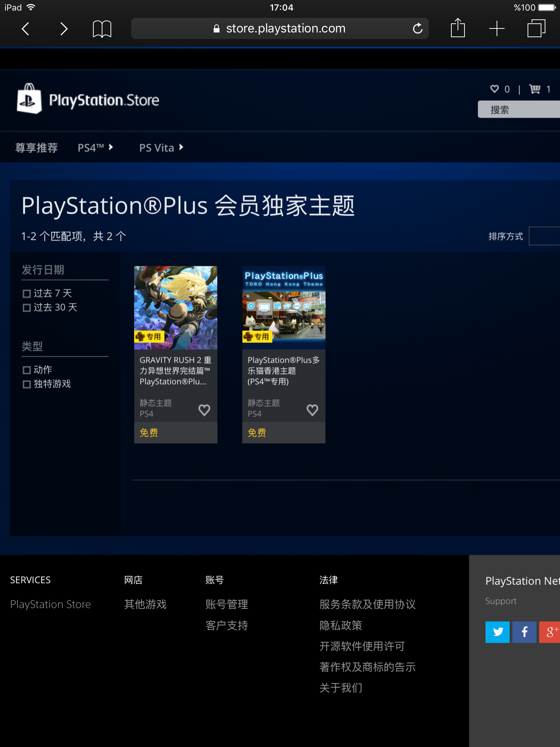The image size is (560, 747).
Task: Open the Facebook social icon
Action: point(524,632)
